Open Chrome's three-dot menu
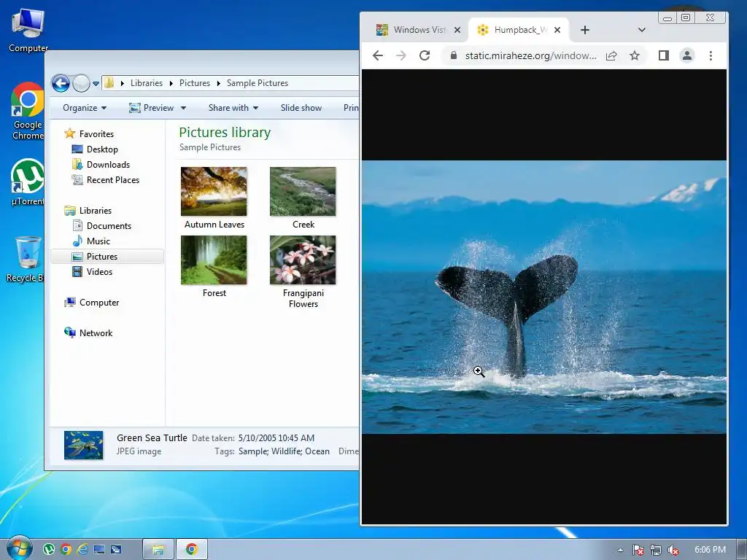The width and height of the screenshot is (747, 560). pyautogui.click(x=711, y=55)
